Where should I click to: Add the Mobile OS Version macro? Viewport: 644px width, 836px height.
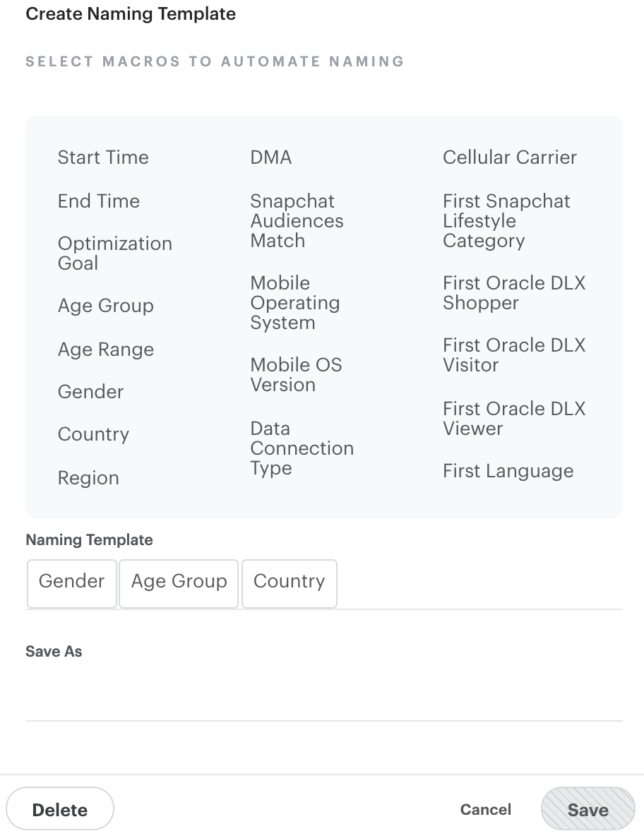(295, 375)
